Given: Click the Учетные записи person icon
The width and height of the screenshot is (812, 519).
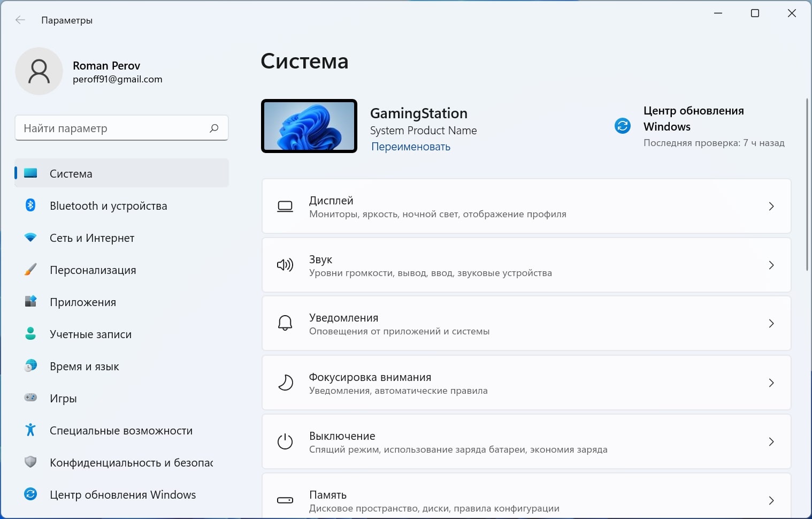Looking at the screenshot, I should click(30, 333).
